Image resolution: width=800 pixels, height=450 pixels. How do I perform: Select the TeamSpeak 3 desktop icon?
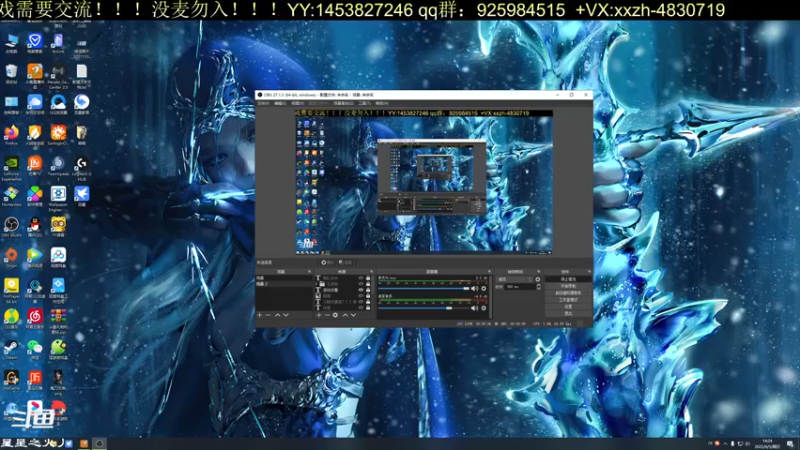pyautogui.click(x=58, y=167)
